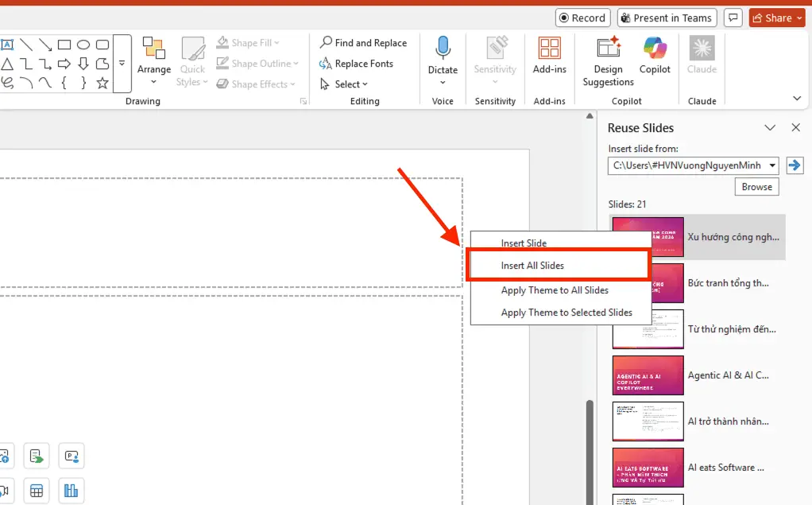Start Dictate voice input

point(443,61)
